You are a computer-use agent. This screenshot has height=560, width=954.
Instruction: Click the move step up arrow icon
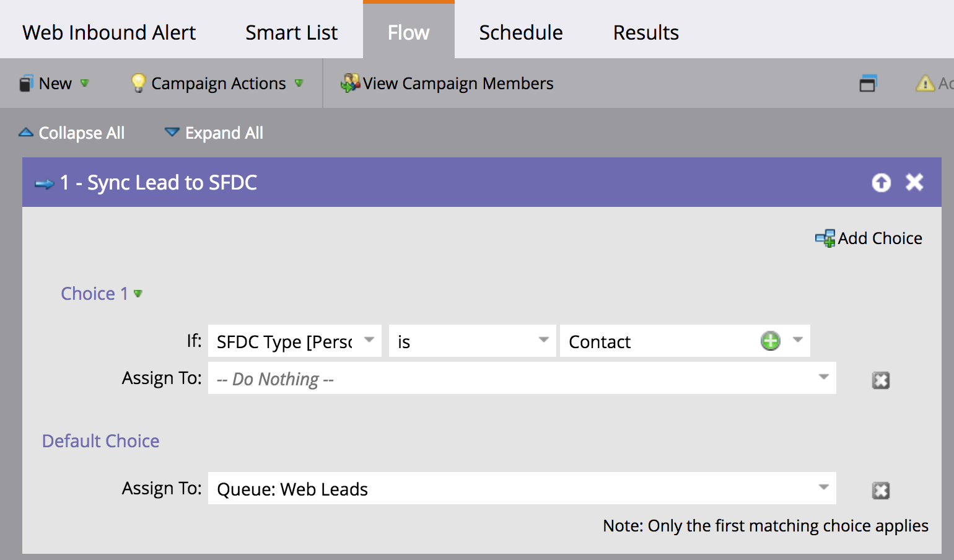(881, 183)
